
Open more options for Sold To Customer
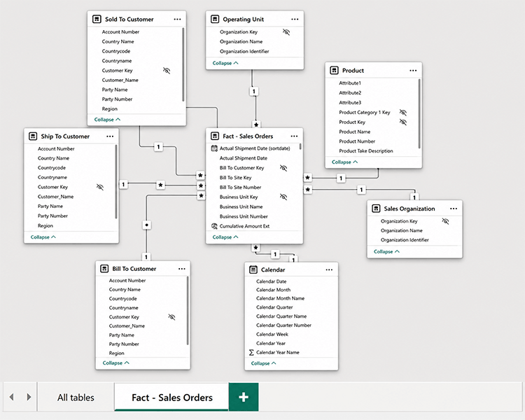point(178,19)
